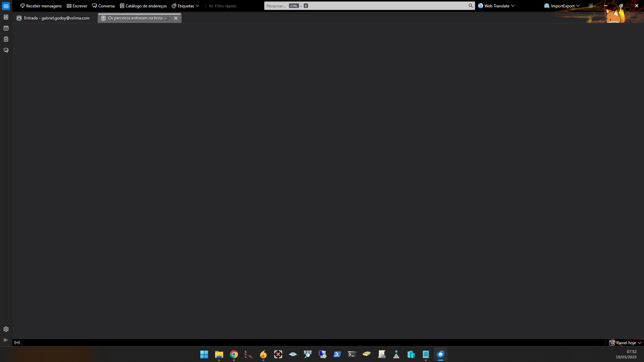Toggle the Painel hoje pane
The image size is (644, 362).
click(x=626, y=343)
